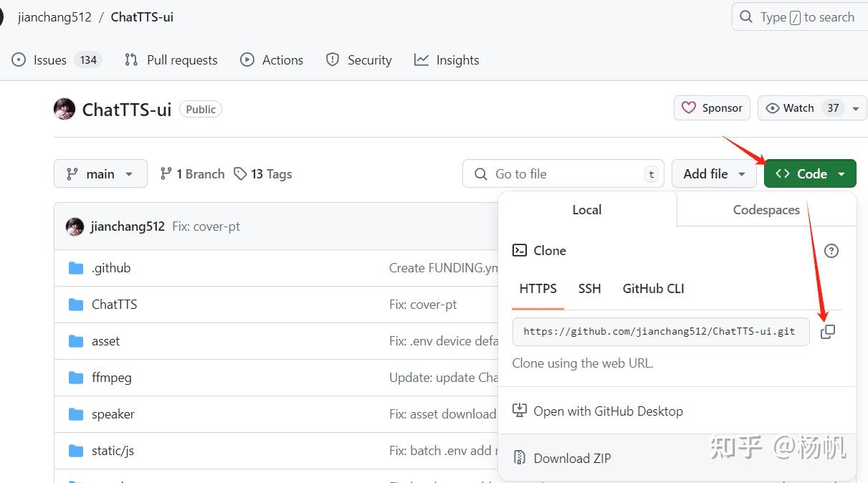The width and height of the screenshot is (868, 483).
Task: Switch to the Codespaces tab
Action: click(x=766, y=210)
